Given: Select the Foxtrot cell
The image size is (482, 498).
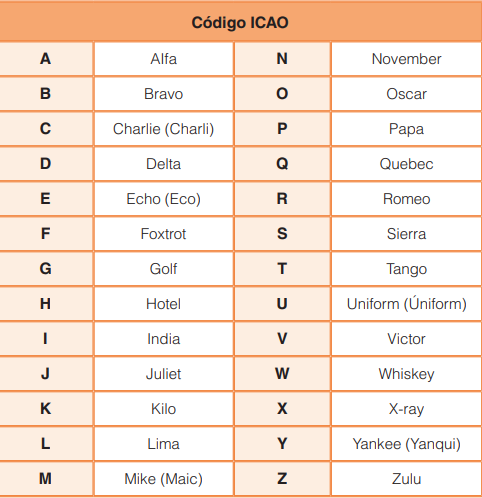Looking at the screenshot, I should click(x=164, y=234).
